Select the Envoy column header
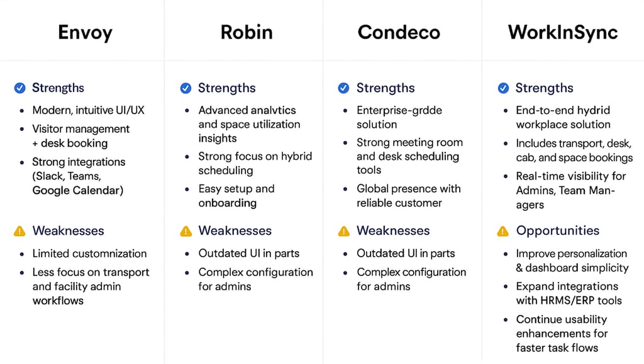 pyautogui.click(x=85, y=32)
